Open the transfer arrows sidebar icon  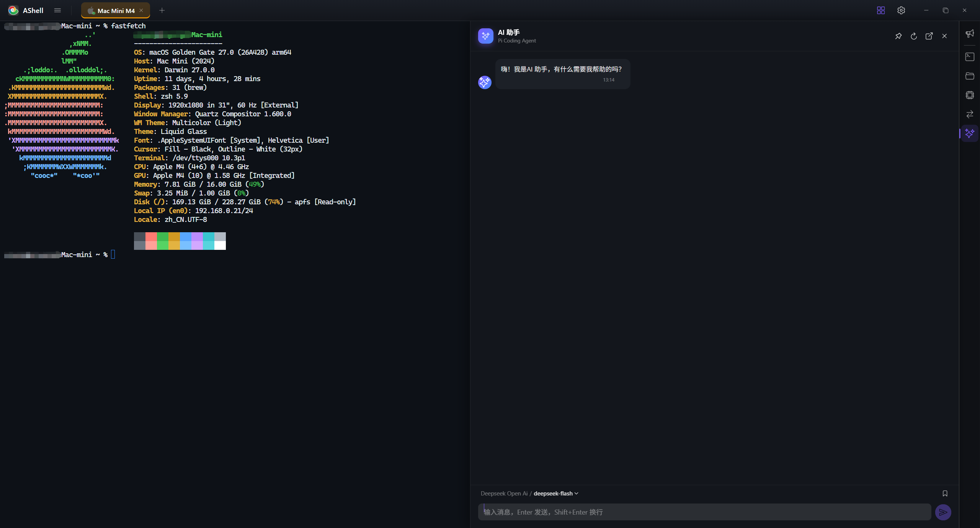click(x=970, y=114)
